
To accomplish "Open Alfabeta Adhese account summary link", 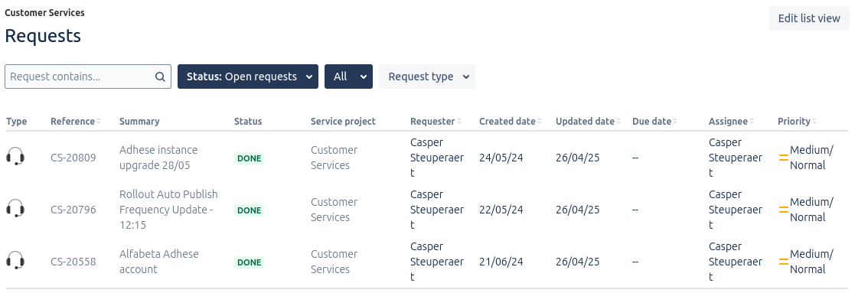I will [159, 261].
